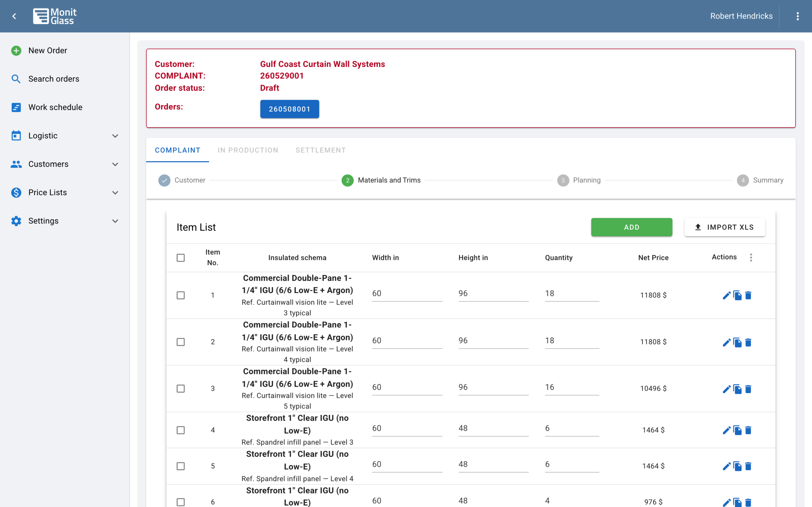Open linked order 260508001
The height and width of the screenshot is (507, 812).
290,109
